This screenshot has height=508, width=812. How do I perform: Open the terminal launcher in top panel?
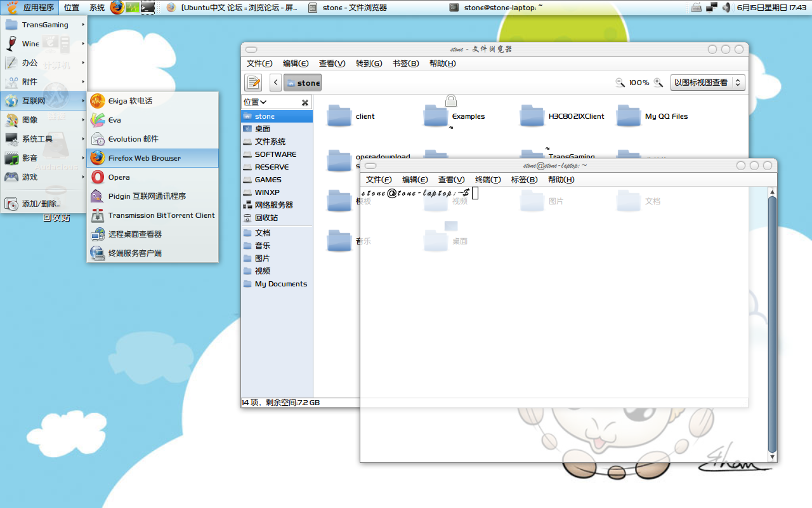click(x=148, y=8)
